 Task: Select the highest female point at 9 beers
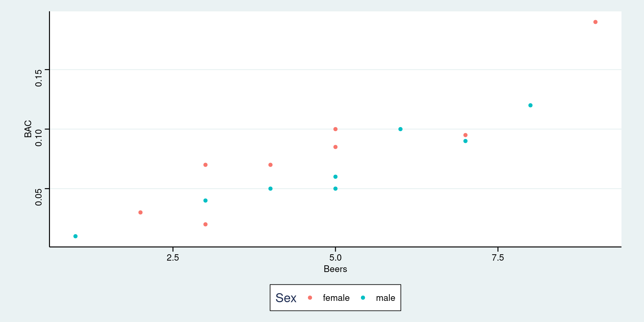click(x=595, y=22)
